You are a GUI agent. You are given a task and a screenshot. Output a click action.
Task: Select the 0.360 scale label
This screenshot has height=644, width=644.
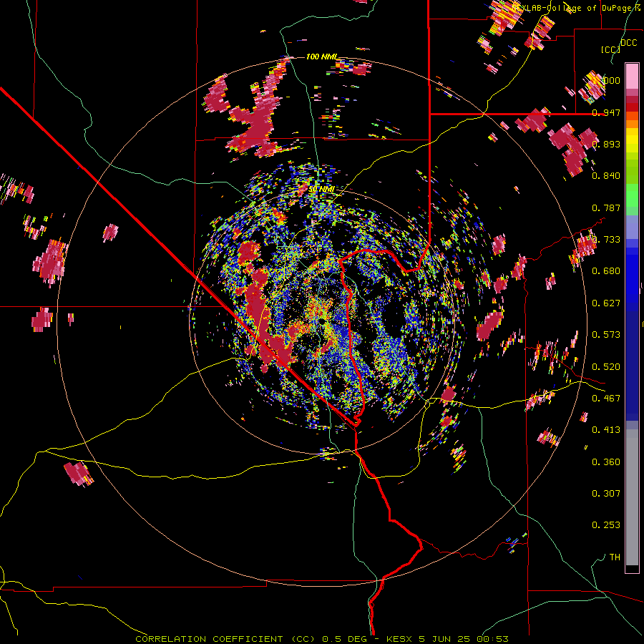tap(606, 462)
